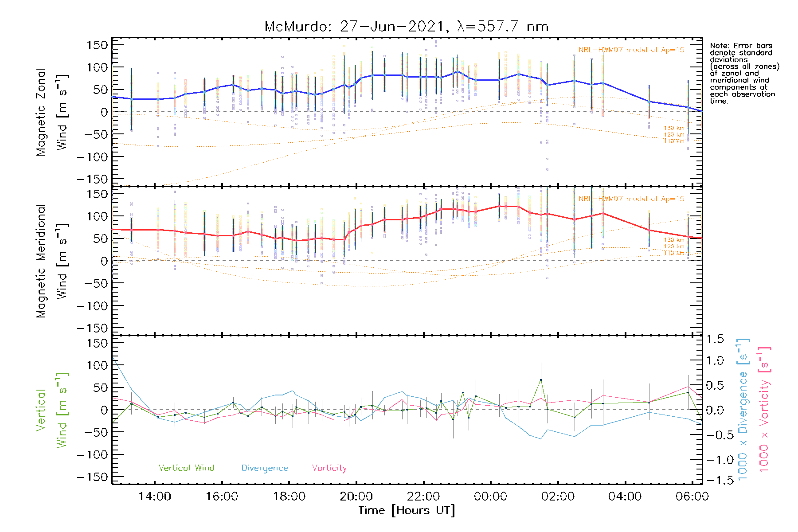
Task: Click the blue Divergence legend label
Action: pyautogui.click(x=265, y=468)
